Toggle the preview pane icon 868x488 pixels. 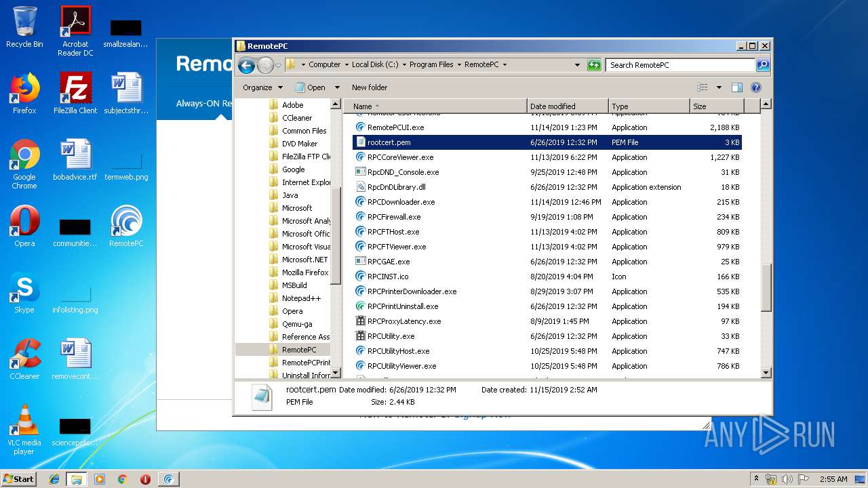click(x=737, y=87)
